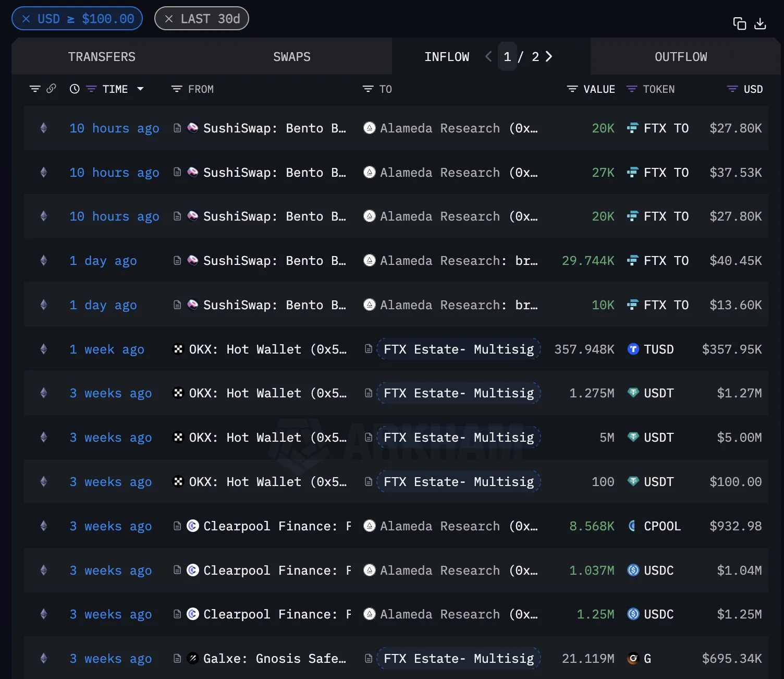Click the filter icon next to FROM
The width and height of the screenshot is (784, 679).
pyautogui.click(x=177, y=89)
